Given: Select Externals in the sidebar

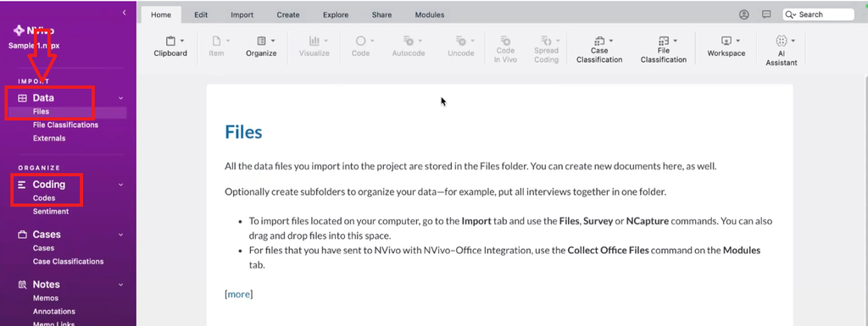Looking at the screenshot, I should click(x=48, y=138).
